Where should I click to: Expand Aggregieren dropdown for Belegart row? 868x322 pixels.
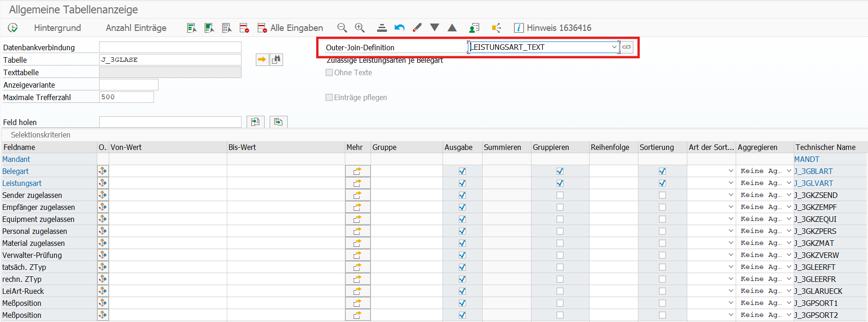click(x=789, y=171)
